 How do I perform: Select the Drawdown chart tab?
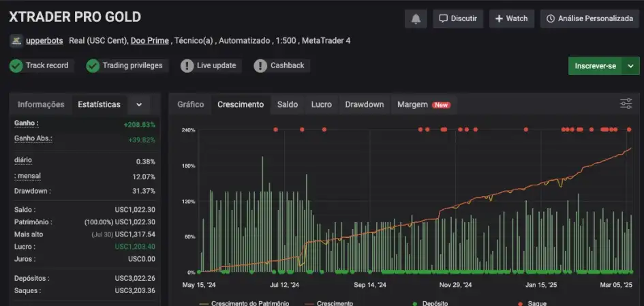(x=364, y=104)
